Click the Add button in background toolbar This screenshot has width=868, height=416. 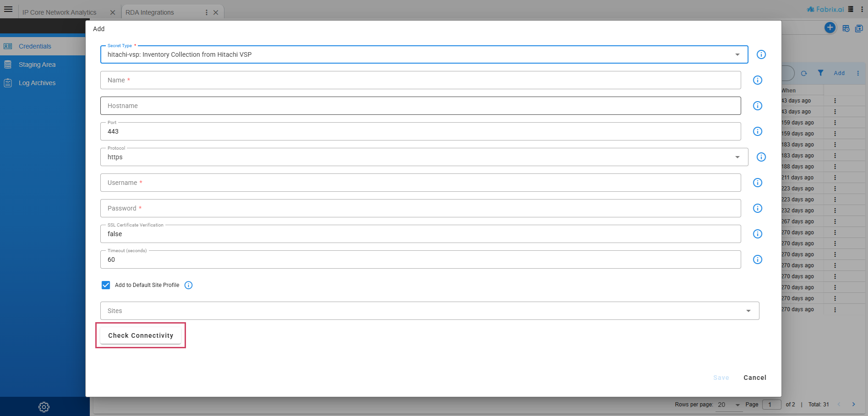tap(839, 73)
